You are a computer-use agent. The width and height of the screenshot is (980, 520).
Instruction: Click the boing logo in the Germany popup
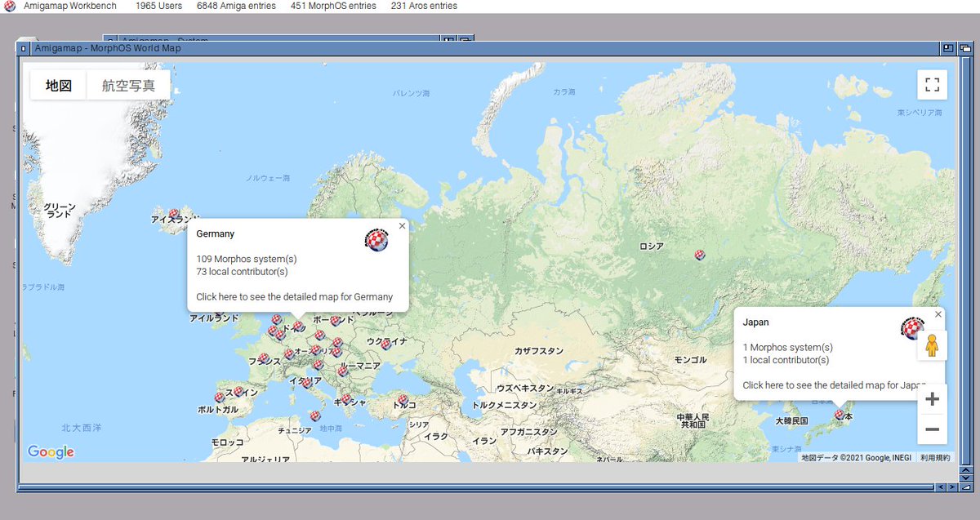click(x=376, y=239)
